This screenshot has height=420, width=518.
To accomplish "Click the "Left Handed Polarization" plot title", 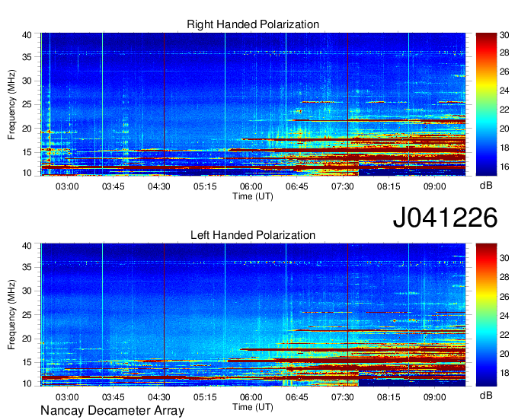I will (253, 235).
